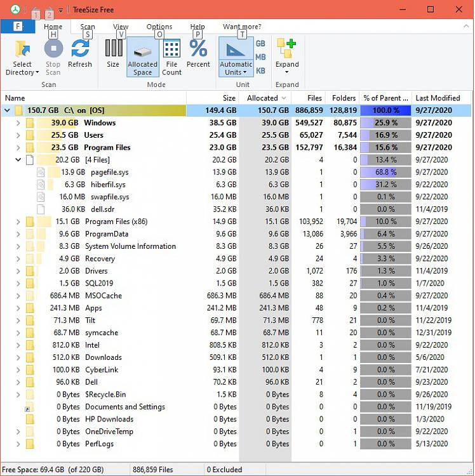Open the File menu tab

pyautogui.click(x=18, y=27)
